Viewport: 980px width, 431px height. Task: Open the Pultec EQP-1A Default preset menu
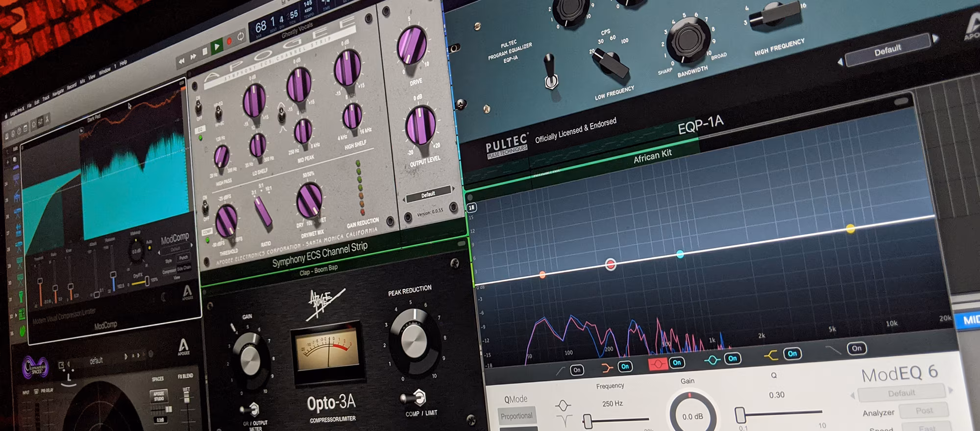tap(887, 49)
